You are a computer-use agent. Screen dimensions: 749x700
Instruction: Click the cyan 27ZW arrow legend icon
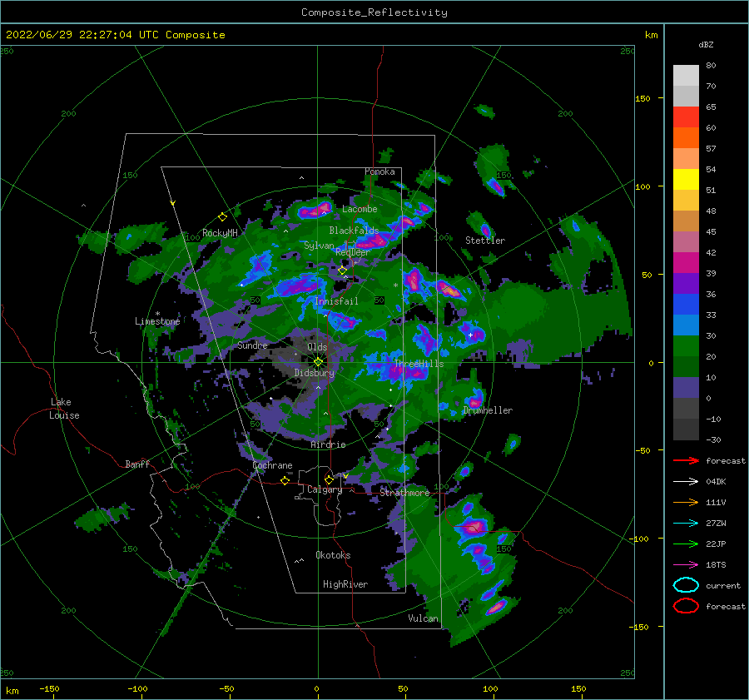686,524
